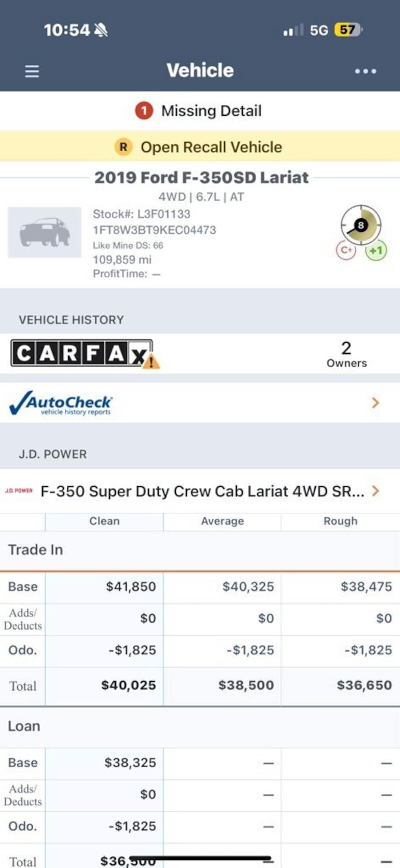
Task: Tap the red Missing Detail badge
Action: 144,111
